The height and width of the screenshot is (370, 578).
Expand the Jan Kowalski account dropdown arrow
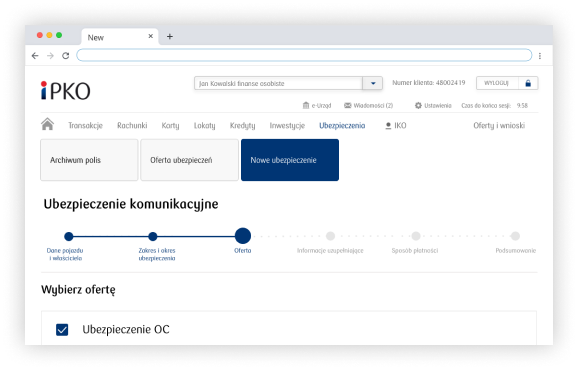tap(373, 83)
